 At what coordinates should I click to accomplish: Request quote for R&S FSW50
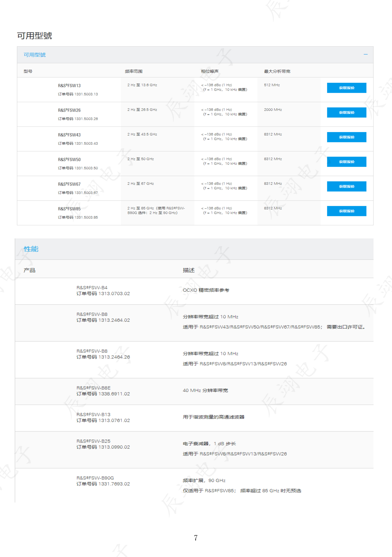346,162
